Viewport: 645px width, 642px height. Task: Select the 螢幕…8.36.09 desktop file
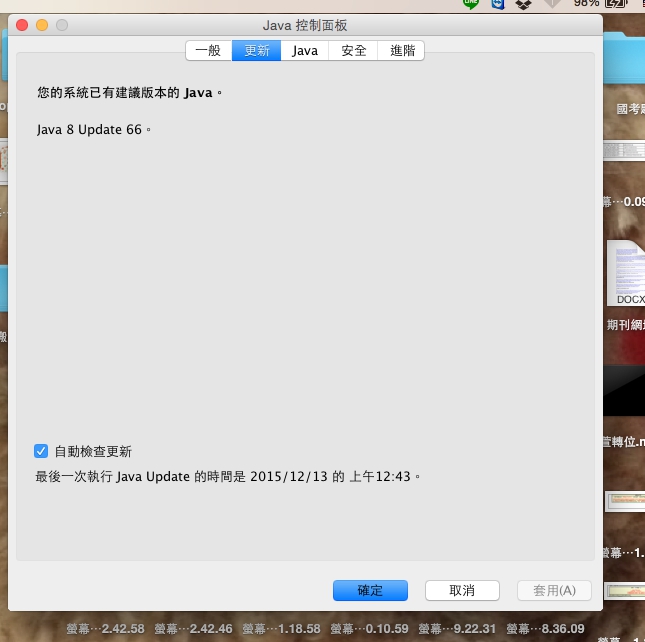click(545, 628)
